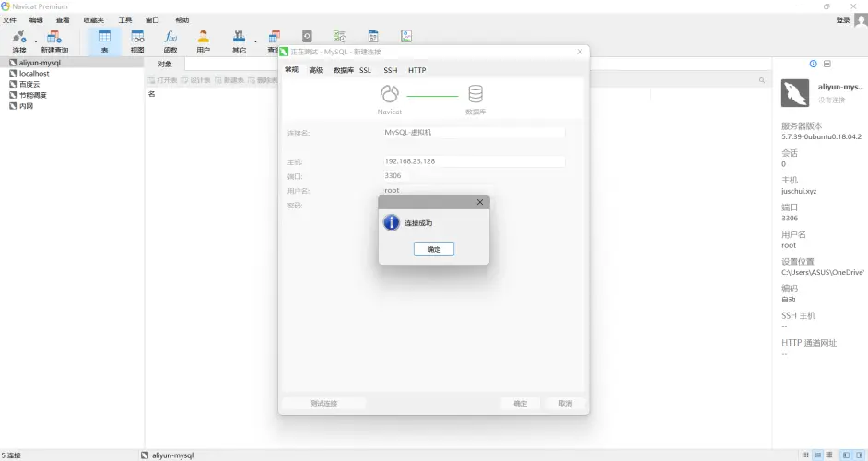Click the 主机 field showing 192.168.23.128
This screenshot has height=461, width=868.
coord(474,161)
